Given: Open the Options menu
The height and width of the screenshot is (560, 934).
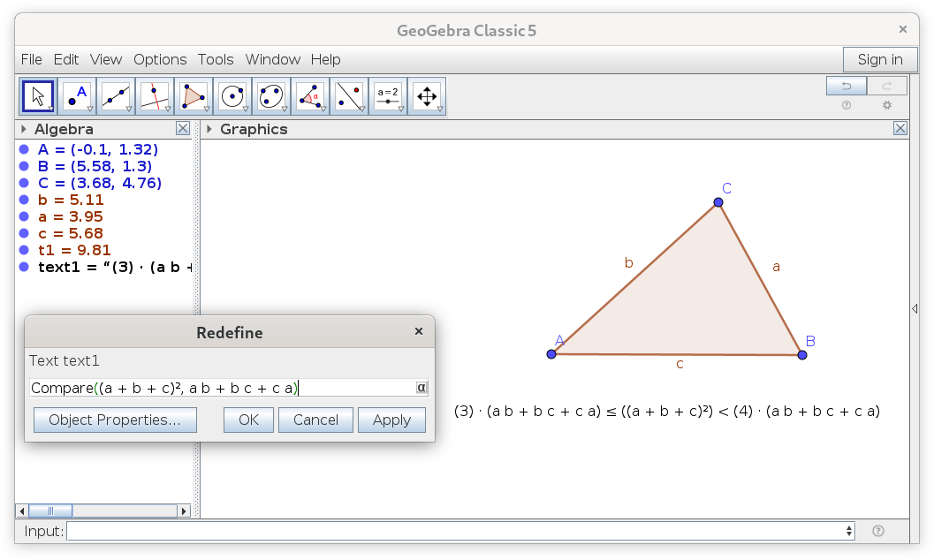Looking at the screenshot, I should pyautogui.click(x=160, y=59).
